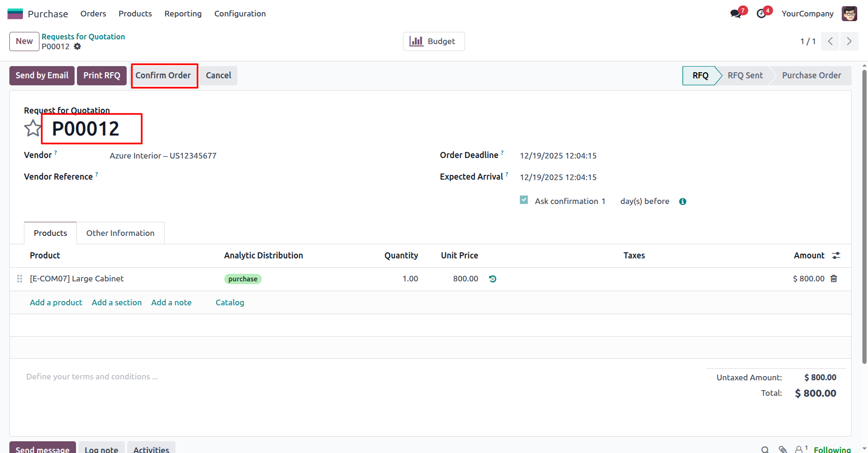The height and width of the screenshot is (453, 868).
Task: Switch to the Other Information tab
Action: point(120,233)
